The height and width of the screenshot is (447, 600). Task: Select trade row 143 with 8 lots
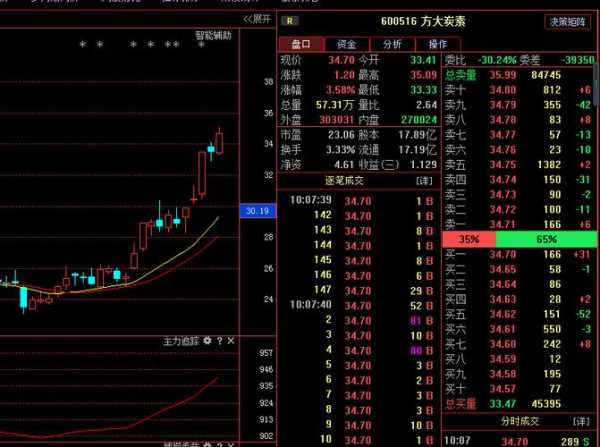373,230
